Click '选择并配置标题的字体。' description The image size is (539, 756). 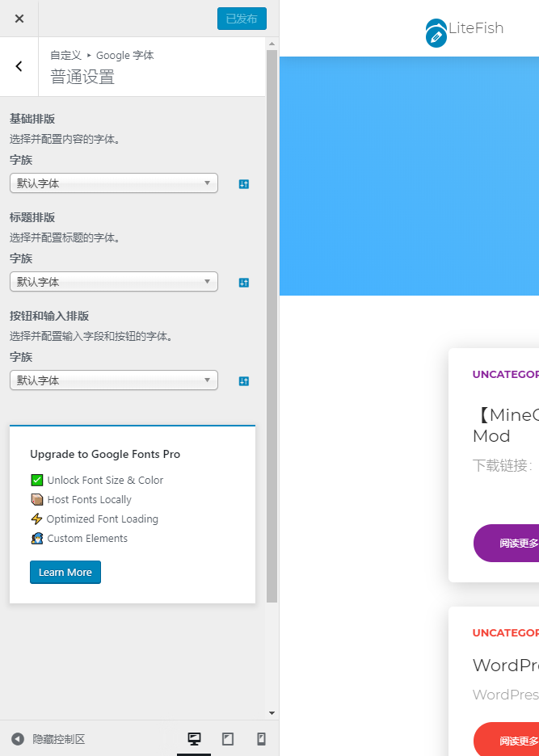click(65, 237)
